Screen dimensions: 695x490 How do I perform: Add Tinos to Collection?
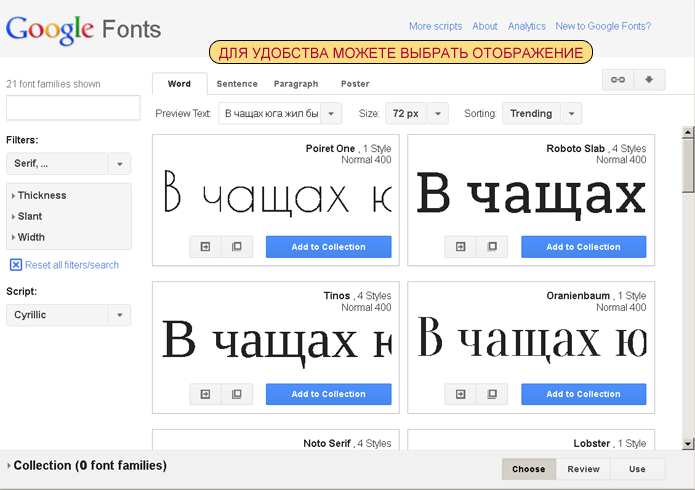coord(328,394)
